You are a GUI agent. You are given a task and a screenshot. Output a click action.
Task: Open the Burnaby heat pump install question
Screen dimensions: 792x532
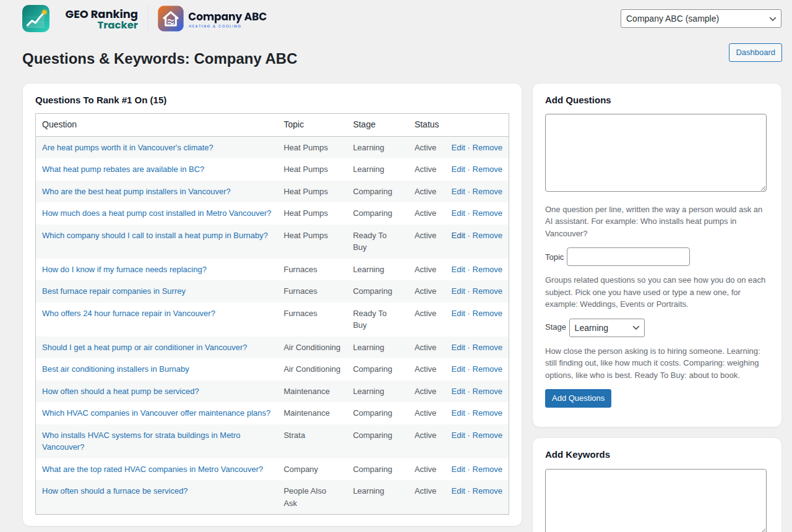[155, 236]
